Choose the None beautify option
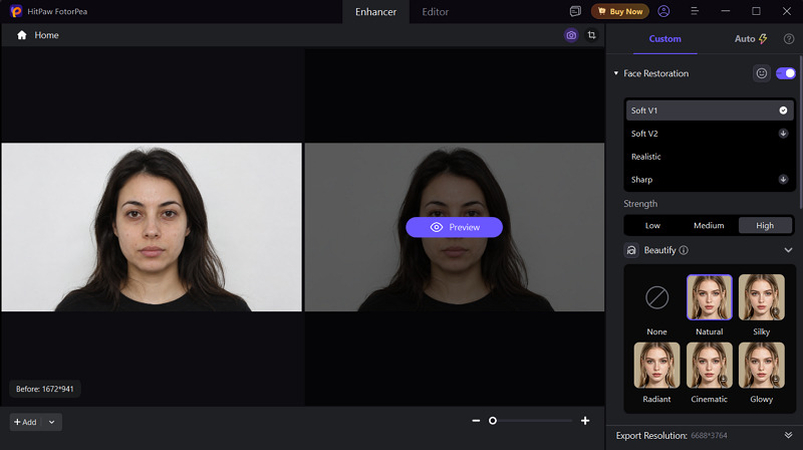This screenshot has width=803, height=450. click(657, 297)
